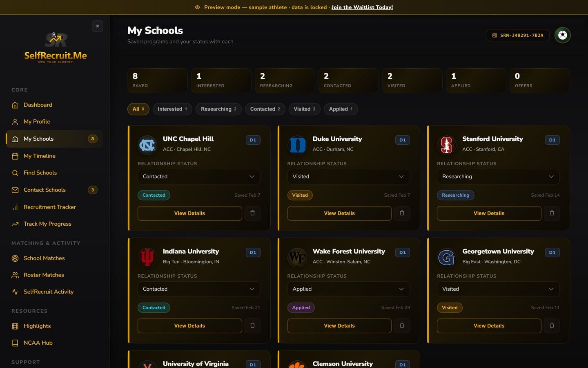The image size is (588, 368).
Task: Expand Wake Forest relationship status dropdown
Action: [349, 289]
